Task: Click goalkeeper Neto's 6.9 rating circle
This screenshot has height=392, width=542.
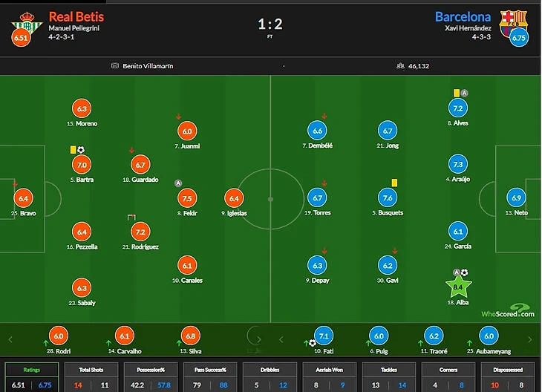Action: coord(516,197)
